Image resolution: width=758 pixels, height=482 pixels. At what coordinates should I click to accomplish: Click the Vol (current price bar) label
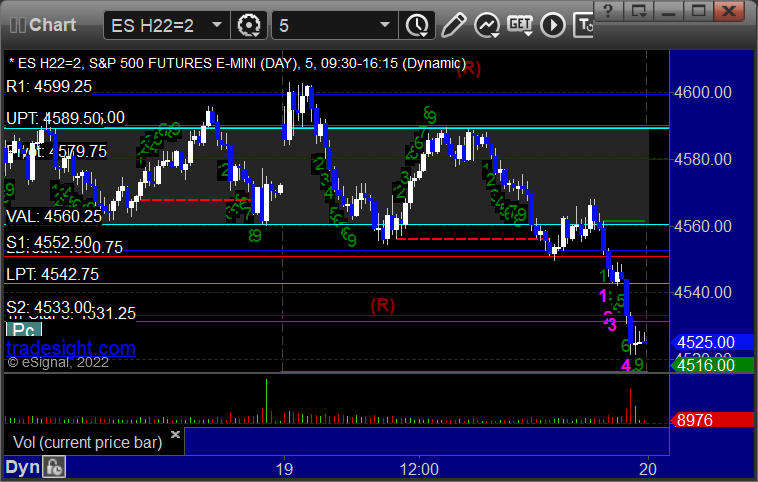(x=87, y=442)
